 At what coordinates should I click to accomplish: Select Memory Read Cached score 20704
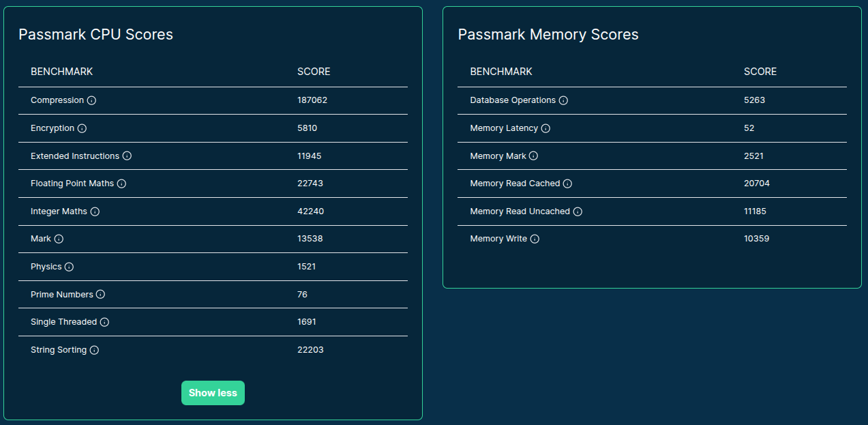[757, 184]
